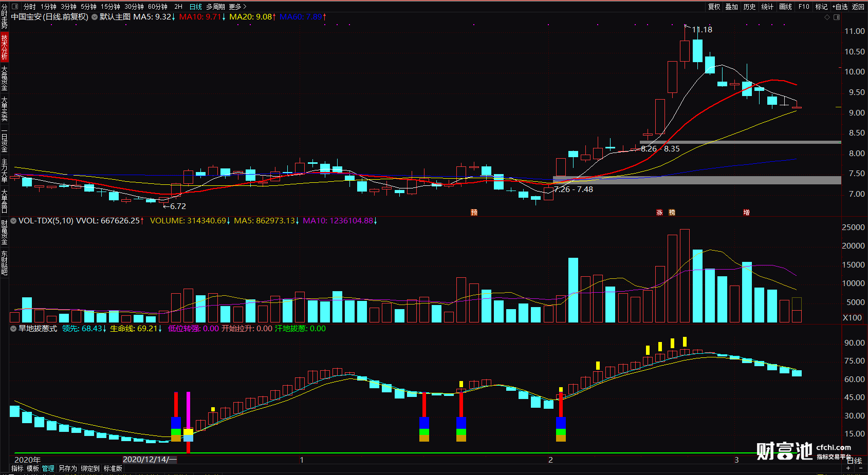Open the VOL-TDX indicator dropdown arrow
The width and height of the screenshot is (868, 475).
point(14,221)
